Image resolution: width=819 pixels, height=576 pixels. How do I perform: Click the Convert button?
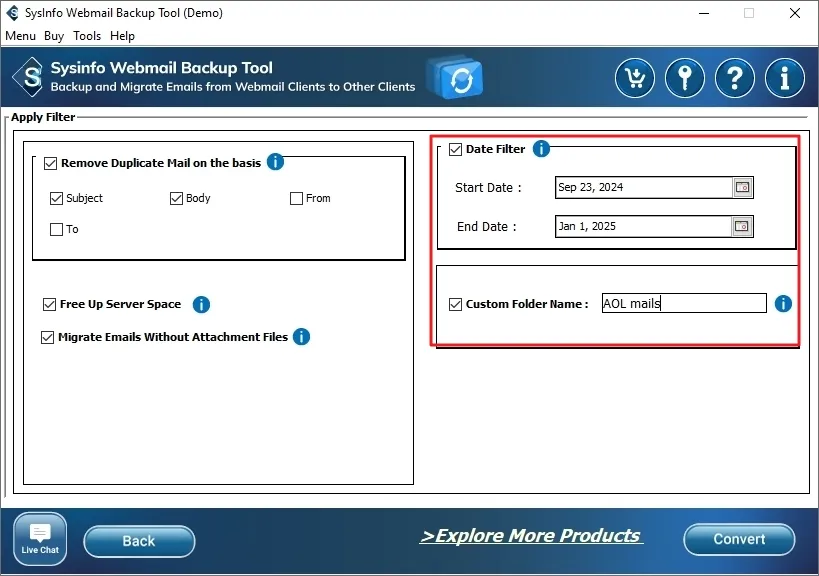tap(739, 539)
